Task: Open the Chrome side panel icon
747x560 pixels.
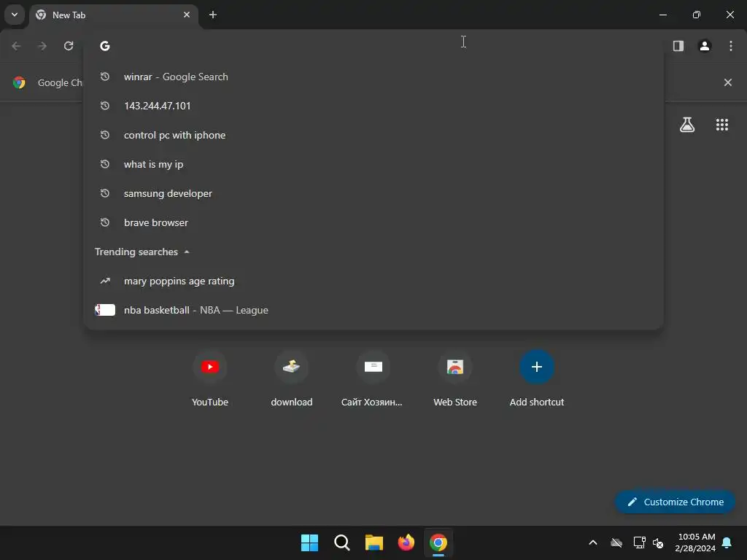Action: click(678, 46)
